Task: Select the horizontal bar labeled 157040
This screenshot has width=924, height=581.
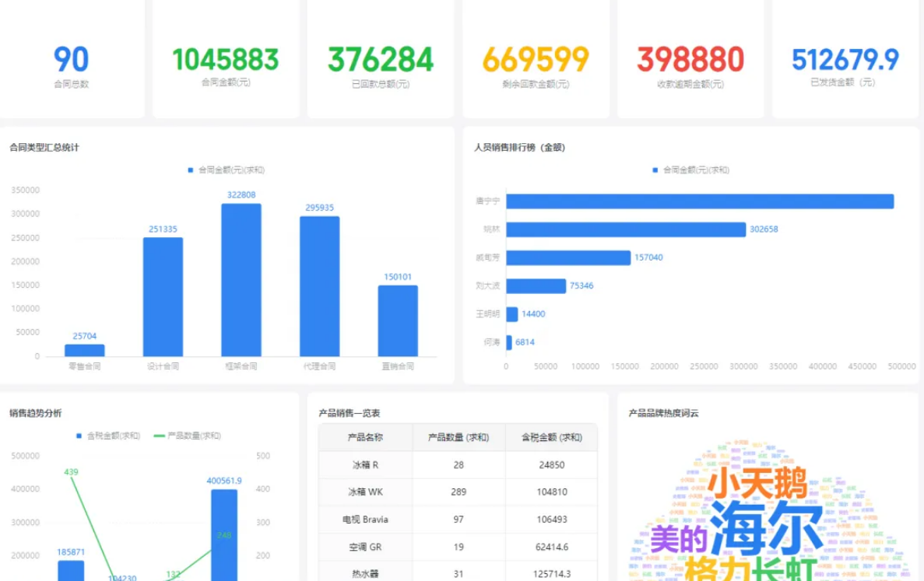Action: (x=568, y=257)
